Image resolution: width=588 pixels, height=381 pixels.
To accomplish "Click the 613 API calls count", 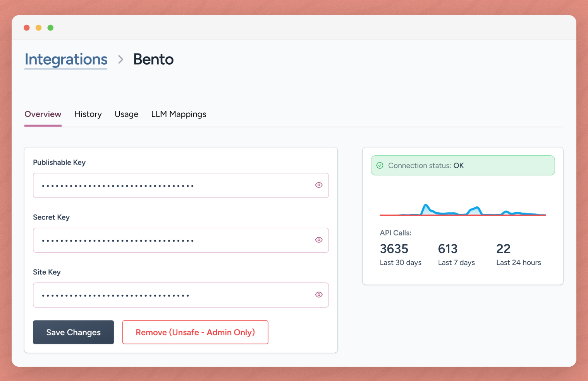I will click(448, 249).
